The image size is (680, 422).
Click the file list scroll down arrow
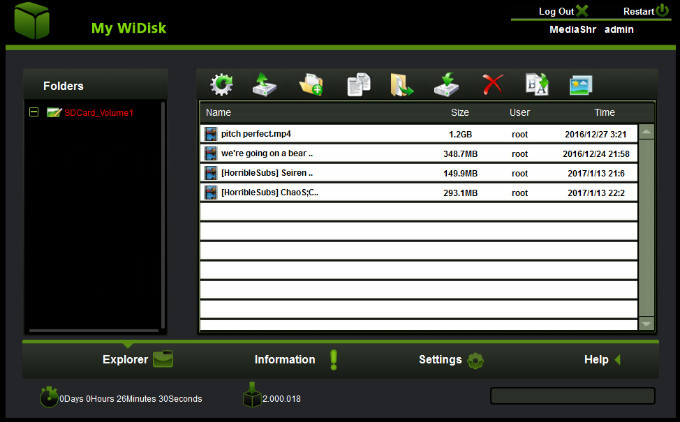646,324
